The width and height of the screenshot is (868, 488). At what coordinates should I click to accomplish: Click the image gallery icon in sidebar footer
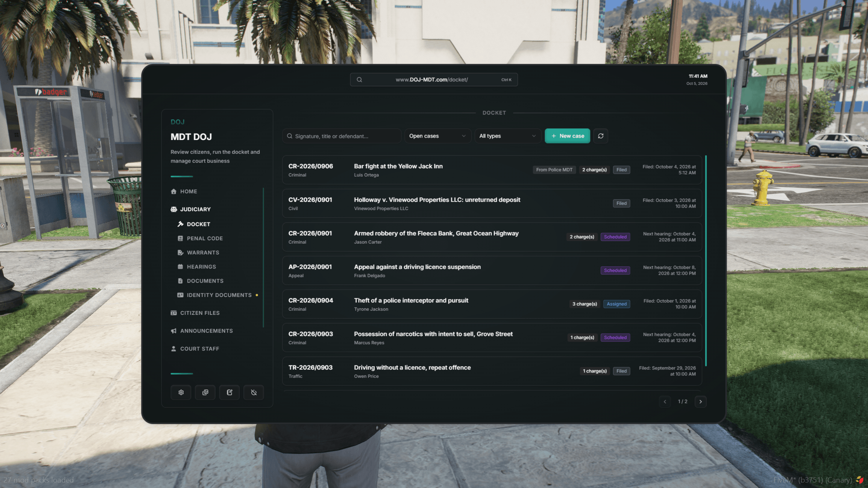(205, 392)
